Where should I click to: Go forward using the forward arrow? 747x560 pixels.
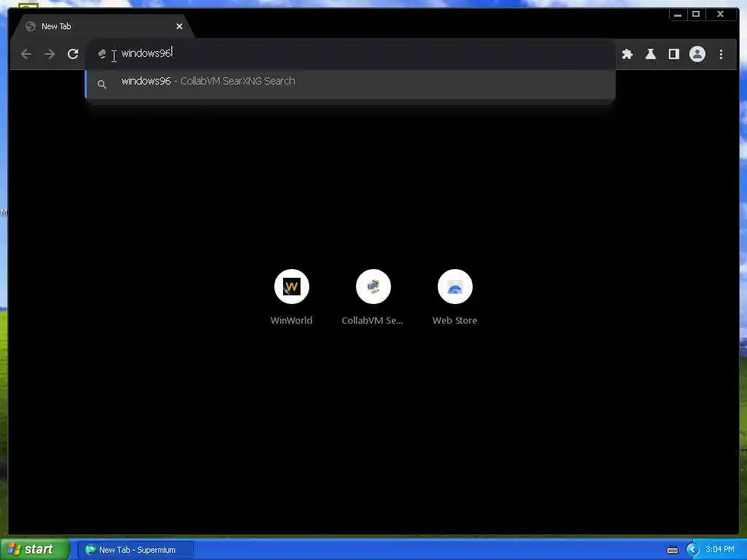[50, 54]
